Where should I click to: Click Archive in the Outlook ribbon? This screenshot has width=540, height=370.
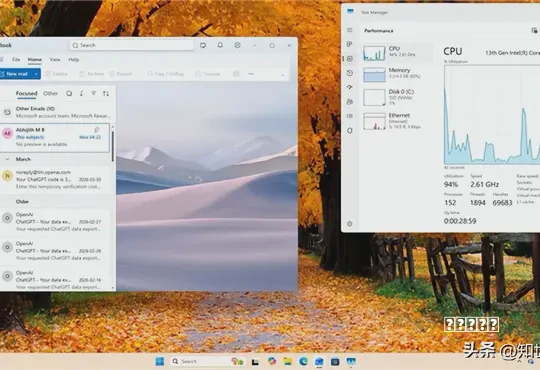click(x=92, y=74)
